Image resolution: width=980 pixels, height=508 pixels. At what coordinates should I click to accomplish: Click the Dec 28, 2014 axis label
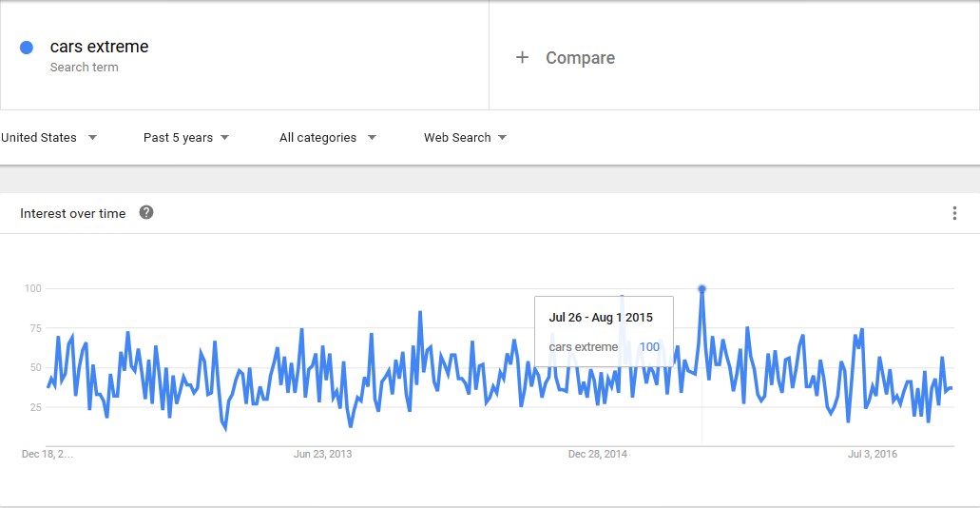[x=597, y=455]
